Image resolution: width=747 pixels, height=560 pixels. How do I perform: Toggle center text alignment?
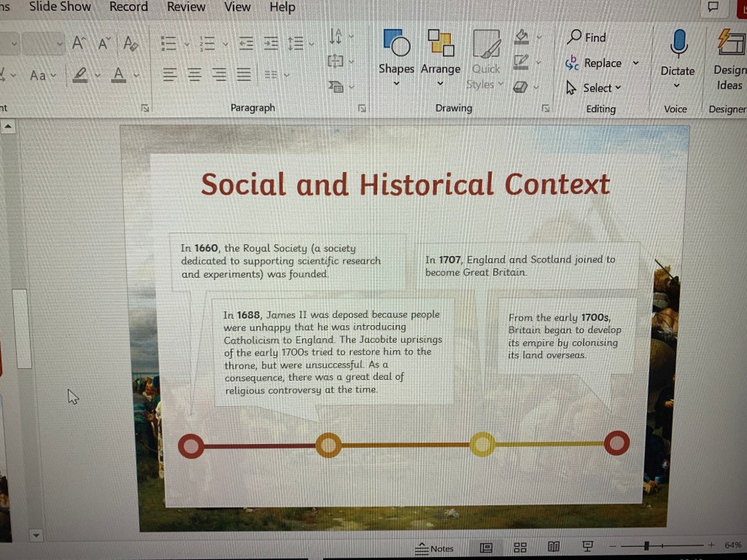[194, 74]
